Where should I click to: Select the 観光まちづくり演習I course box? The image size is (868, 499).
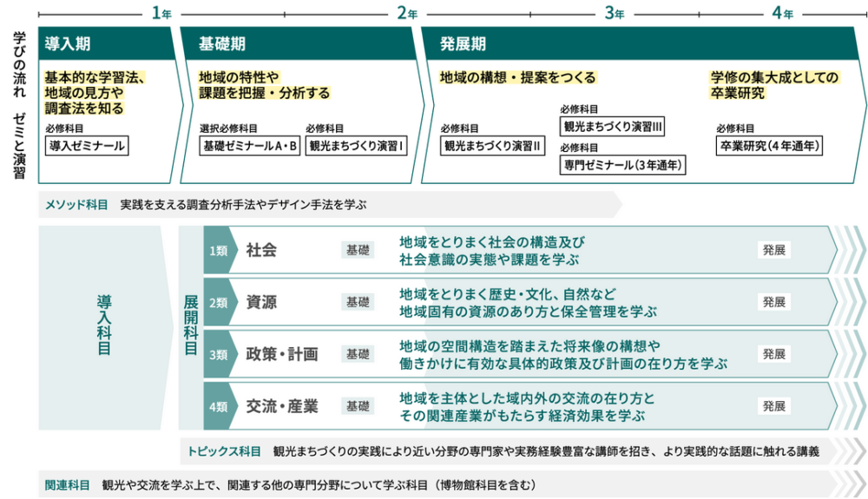[x=357, y=146]
